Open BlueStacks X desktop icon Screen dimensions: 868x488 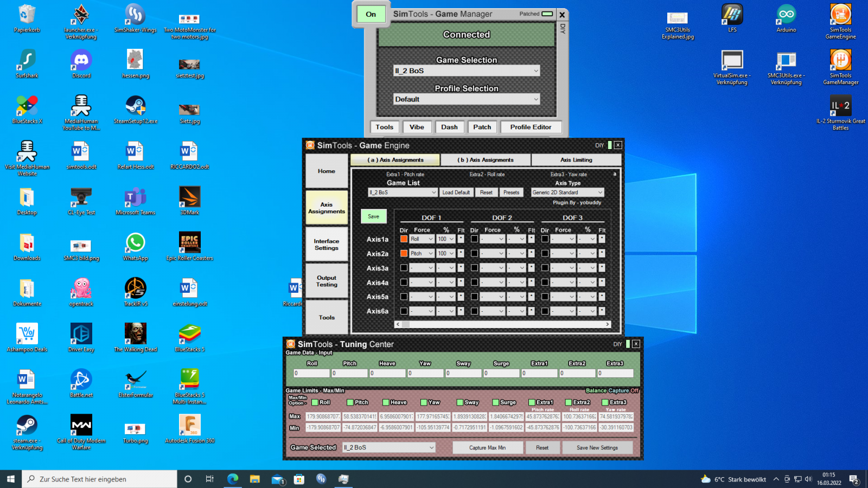(x=27, y=110)
